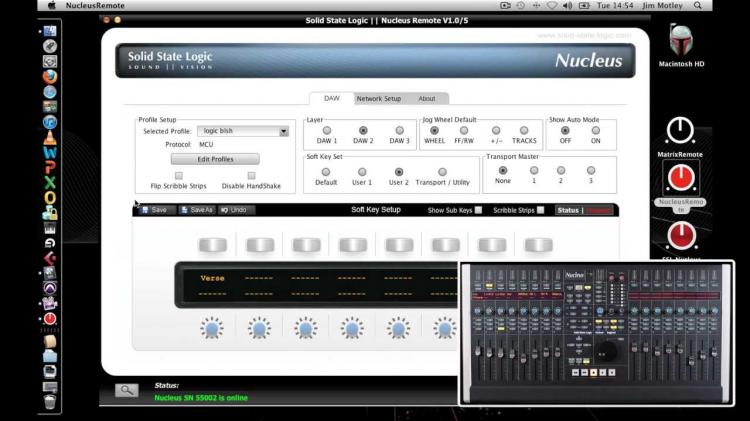Select User 1 soft key set
Image resolution: width=750 pixels, height=421 pixels.
[362, 172]
